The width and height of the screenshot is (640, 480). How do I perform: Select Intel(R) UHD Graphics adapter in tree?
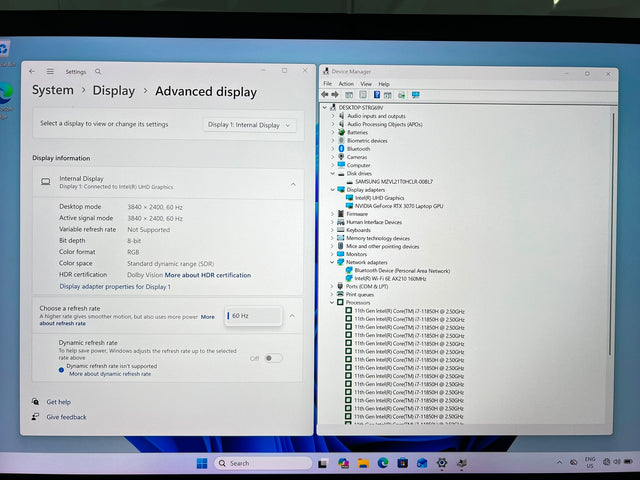click(x=379, y=198)
